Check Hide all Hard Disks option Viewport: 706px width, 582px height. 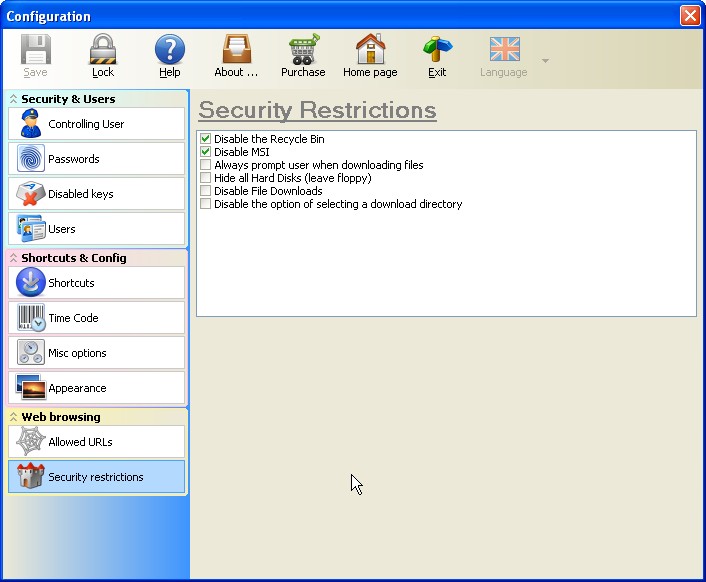(205, 178)
